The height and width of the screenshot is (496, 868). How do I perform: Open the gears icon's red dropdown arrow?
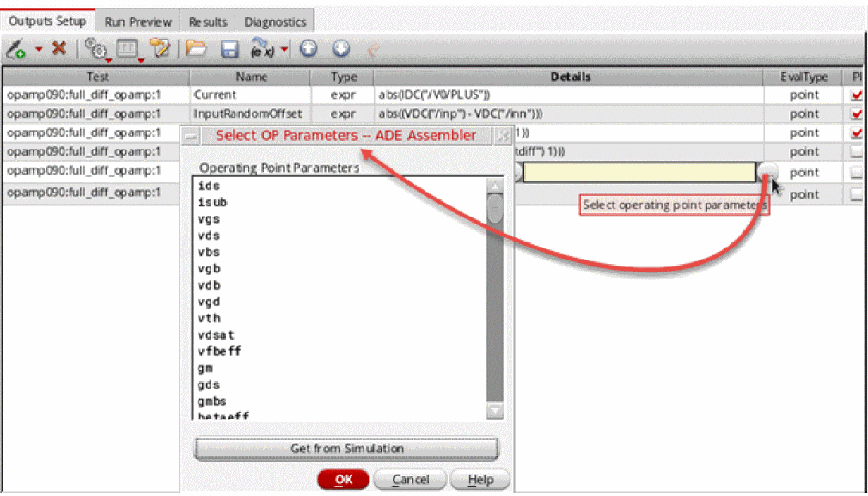(x=108, y=60)
